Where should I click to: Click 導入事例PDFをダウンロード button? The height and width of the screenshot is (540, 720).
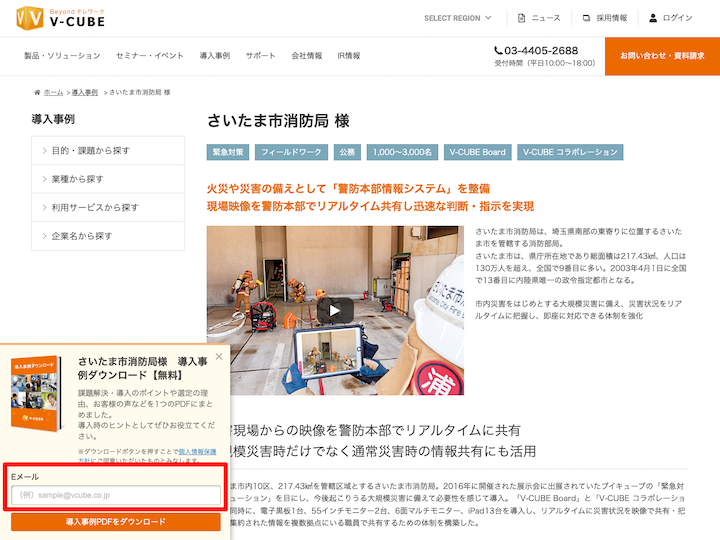click(116, 522)
